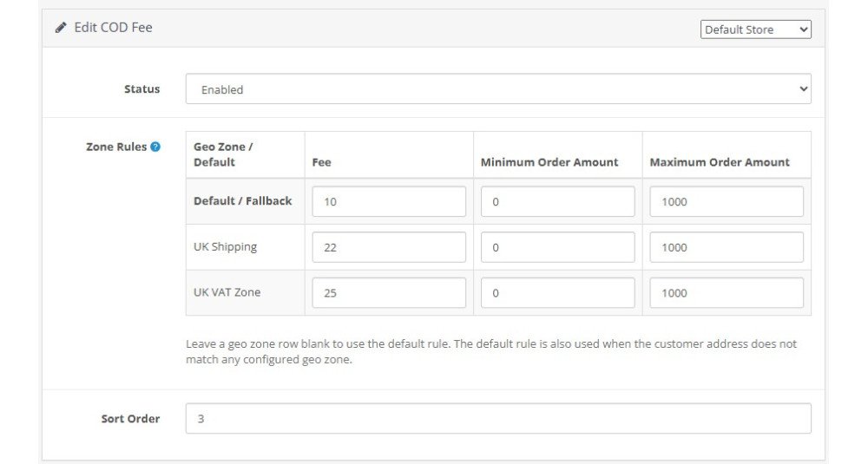Open the Default Store dropdown
The width and height of the screenshot is (868, 464).
(x=755, y=29)
